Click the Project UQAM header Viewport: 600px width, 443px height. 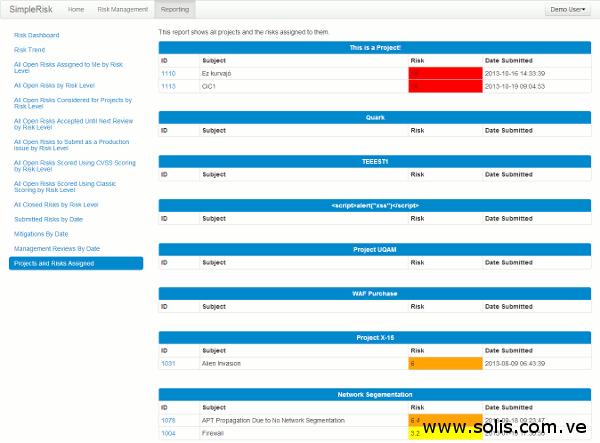(x=375, y=249)
